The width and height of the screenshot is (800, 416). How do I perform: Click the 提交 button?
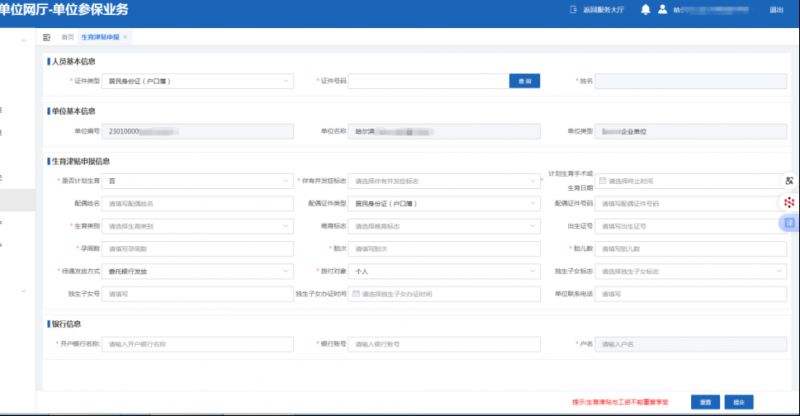739,401
